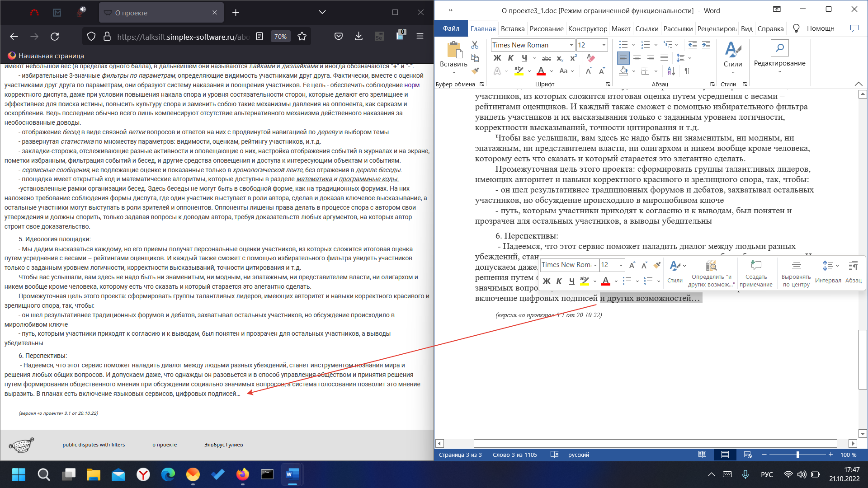
Task: Click Format Painter brush in mini toolbar
Action: [657, 265]
